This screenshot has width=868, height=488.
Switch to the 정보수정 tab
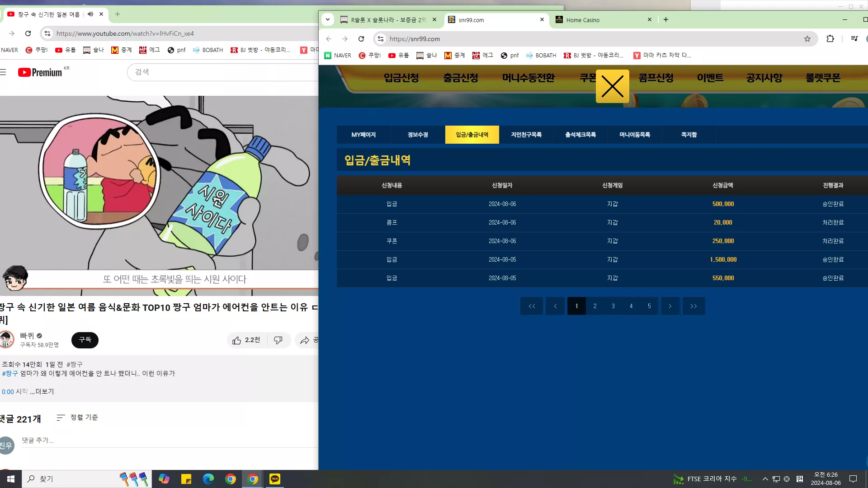coord(418,135)
